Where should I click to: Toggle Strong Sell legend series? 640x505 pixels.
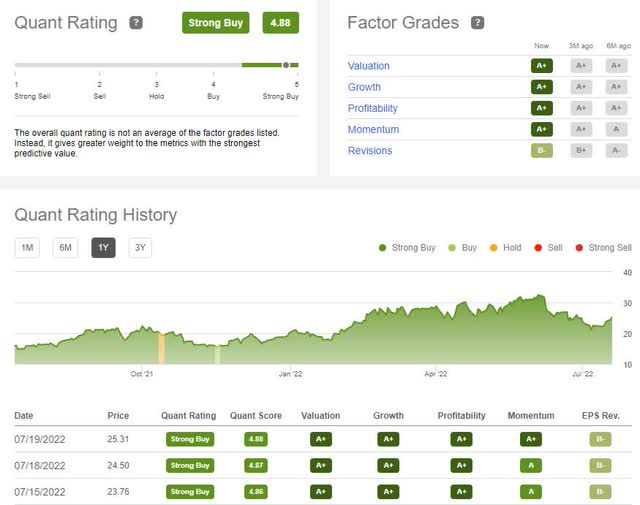(x=603, y=248)
